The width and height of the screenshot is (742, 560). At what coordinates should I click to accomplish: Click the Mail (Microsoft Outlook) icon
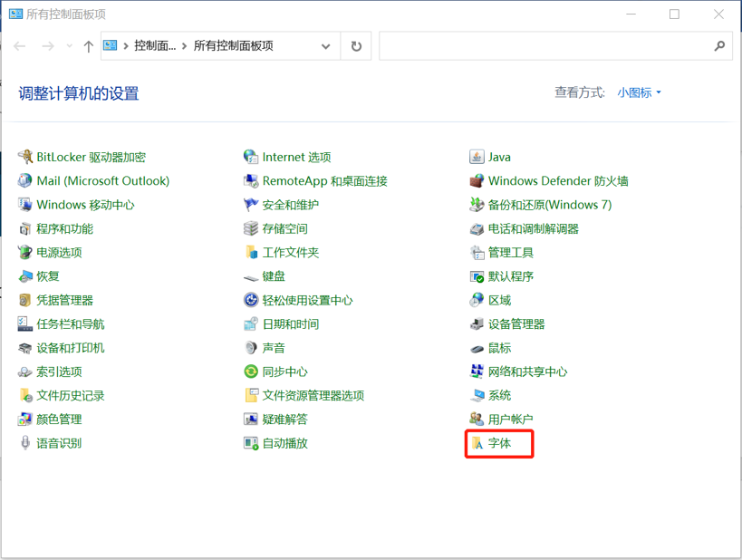[x=24, y=180]
